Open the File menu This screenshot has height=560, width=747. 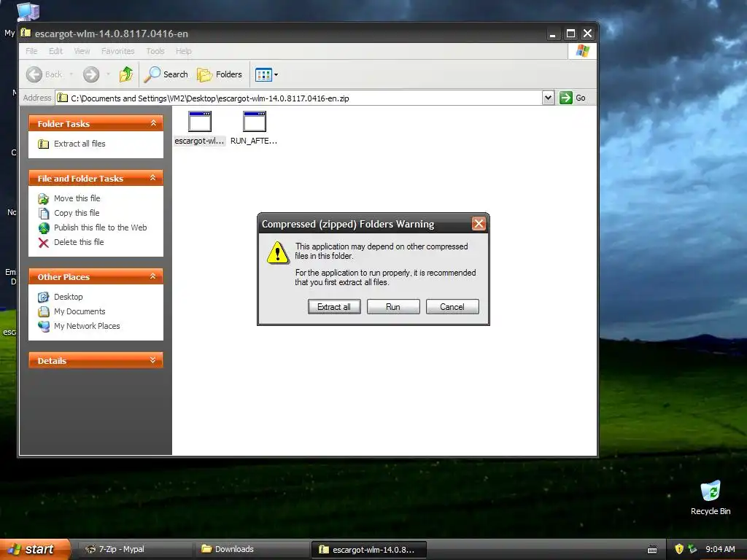[x=31, y=51]
